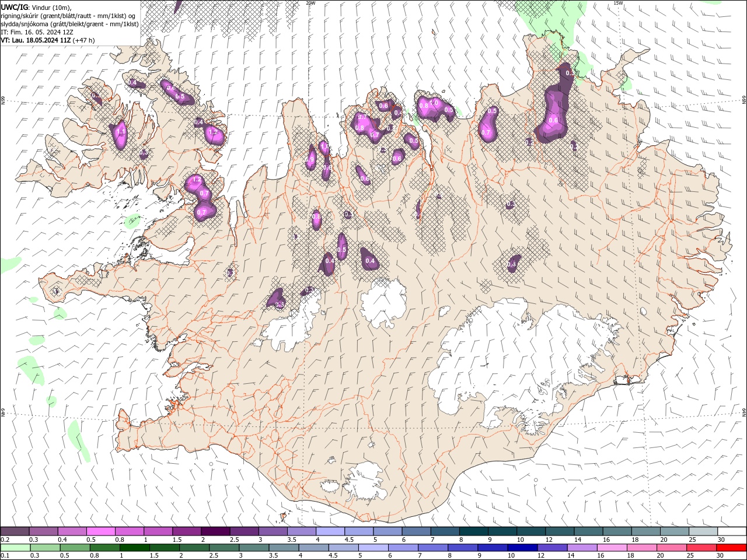Click the '(+47 h)' forecast offset text

click(x=84, y=40)
